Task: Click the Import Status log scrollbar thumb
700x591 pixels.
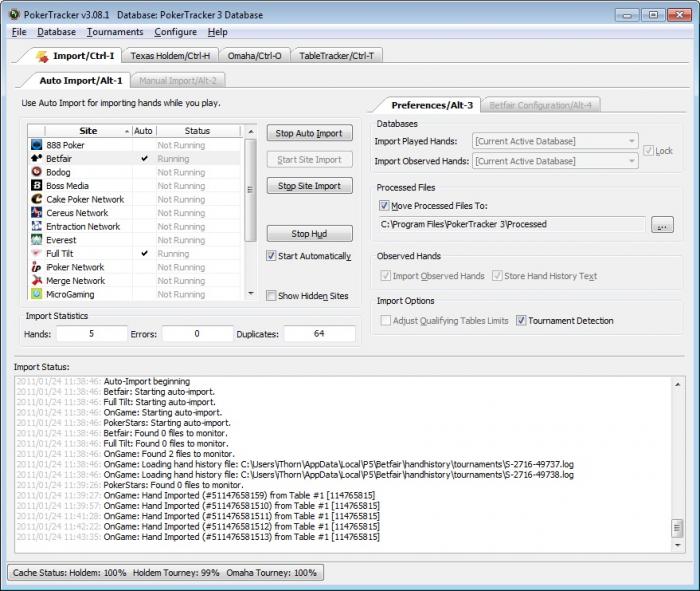Action: click(677, 528)
